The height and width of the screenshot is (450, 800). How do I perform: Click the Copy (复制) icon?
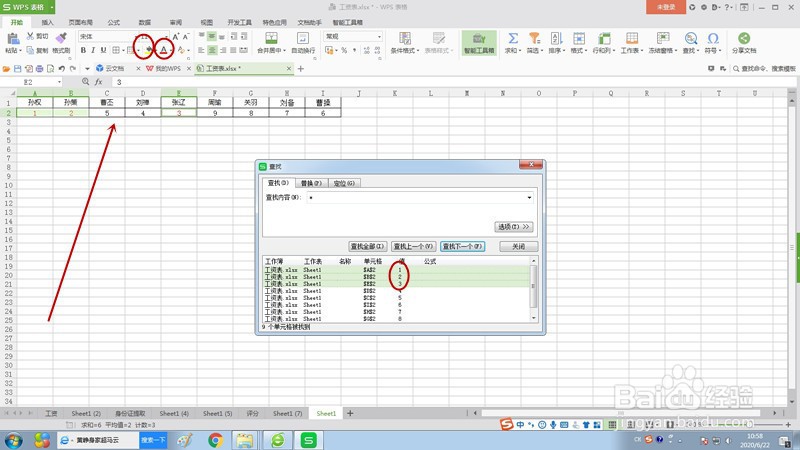[x=30, y=51]
